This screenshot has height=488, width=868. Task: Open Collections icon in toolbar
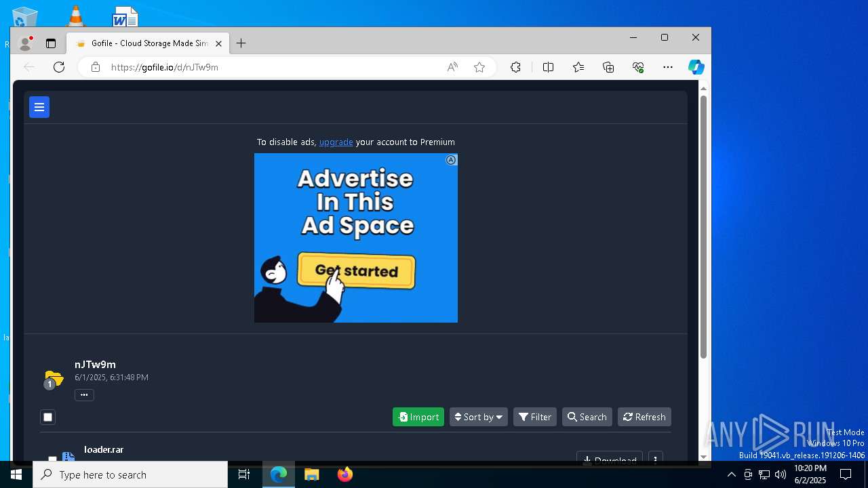[x=608, y=67]
